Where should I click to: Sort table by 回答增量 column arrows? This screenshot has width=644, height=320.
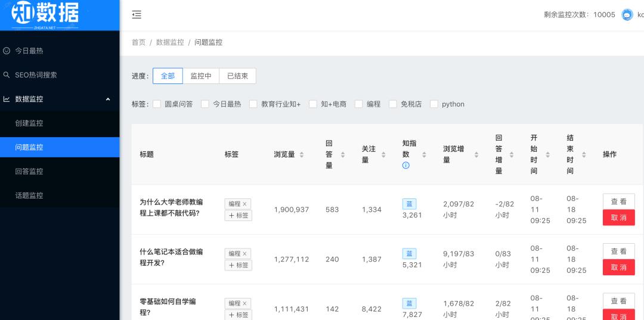(512, 155)
